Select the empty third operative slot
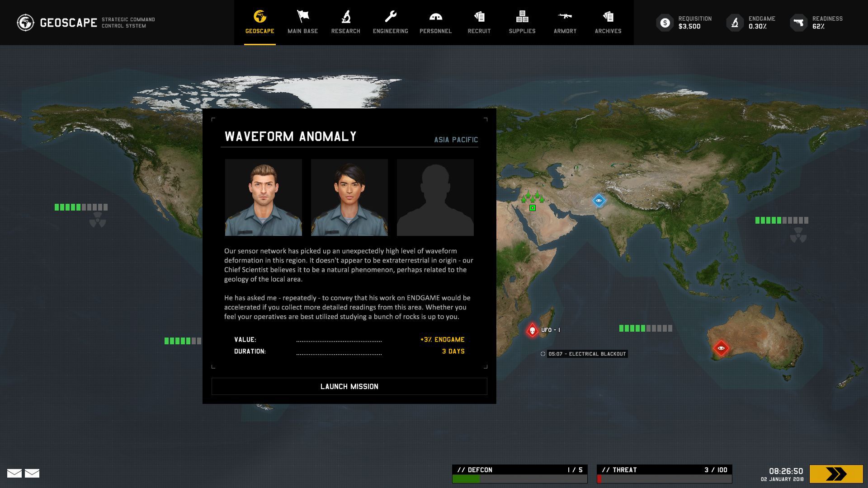The image size is (868, 488). coord(435,197)
